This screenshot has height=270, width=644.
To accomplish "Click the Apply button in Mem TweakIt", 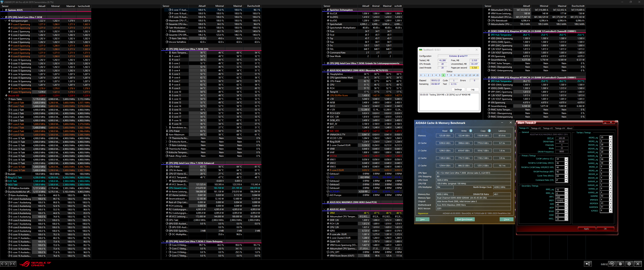I will click(586, 229).
